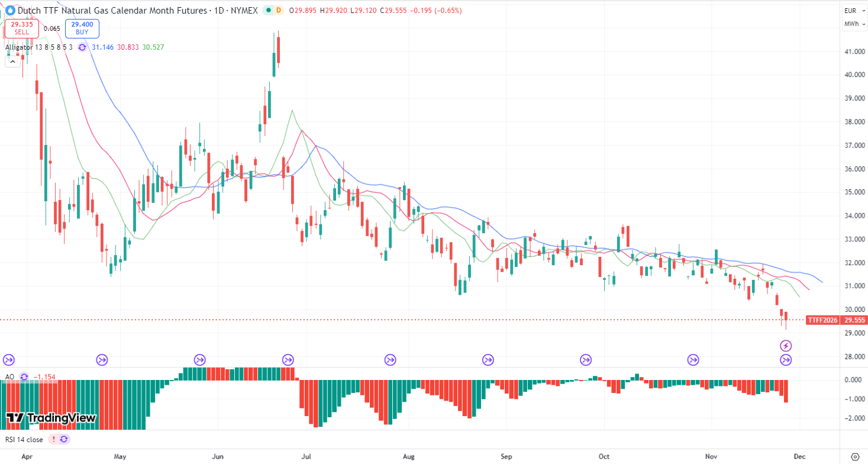Click the blue BUY 29.400 button

coord(82,28)
